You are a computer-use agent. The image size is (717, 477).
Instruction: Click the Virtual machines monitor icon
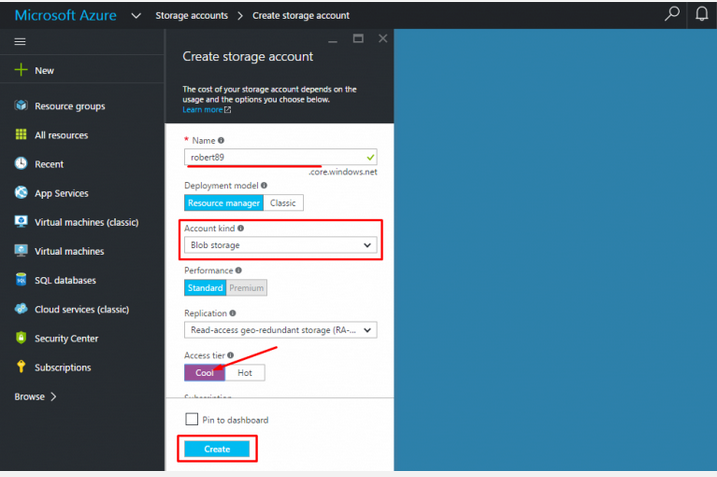tap(21, 251)
